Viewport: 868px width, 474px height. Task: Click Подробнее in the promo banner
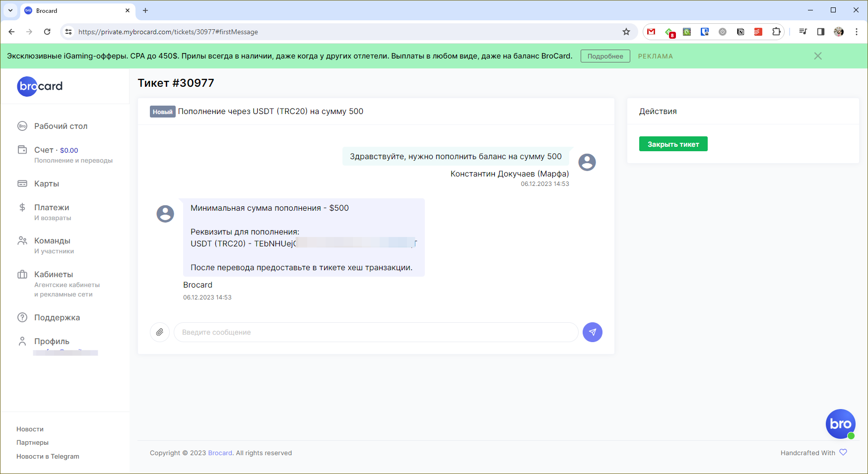click(x=605, y=56)
